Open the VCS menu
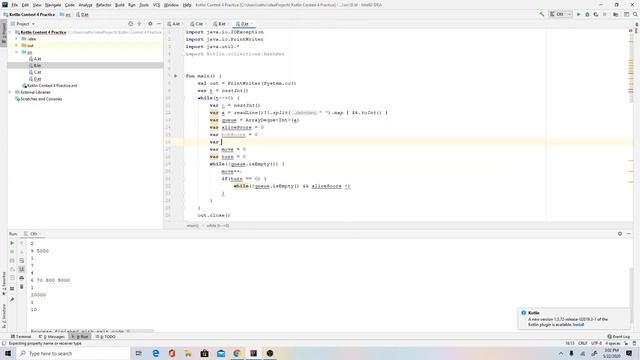The width and height of the screenshot is (640, 360). 156,5
